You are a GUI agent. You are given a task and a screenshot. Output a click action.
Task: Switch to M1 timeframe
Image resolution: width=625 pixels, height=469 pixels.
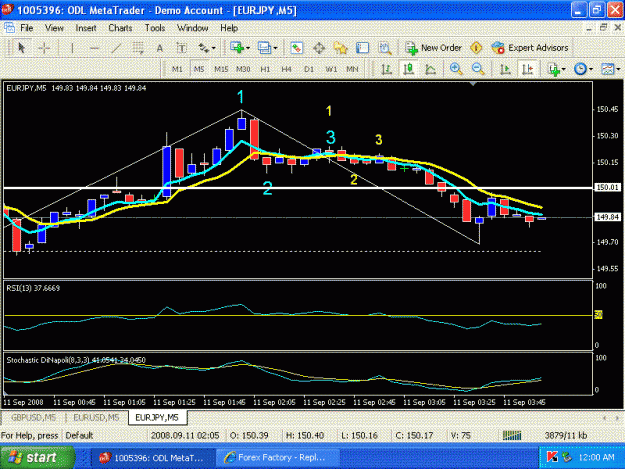click(177, 69)
